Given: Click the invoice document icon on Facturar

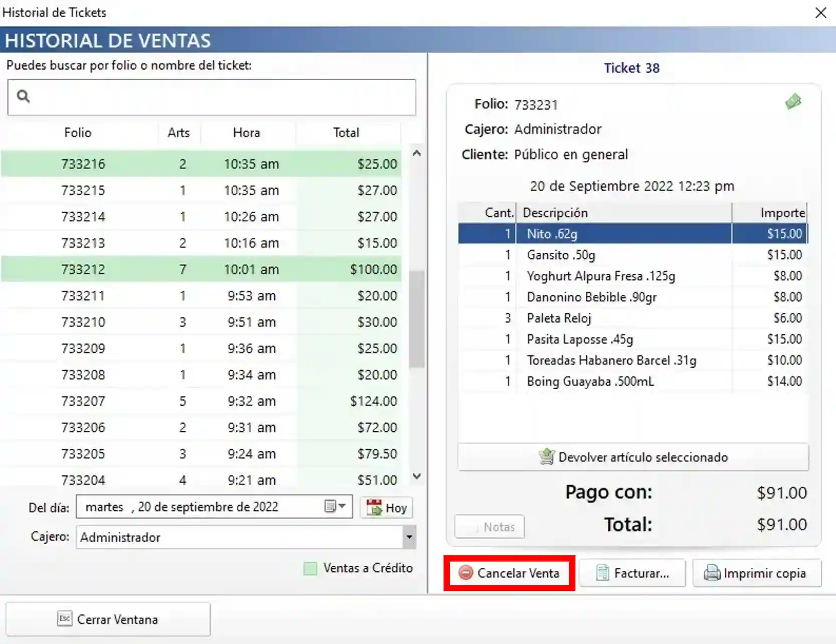Looking at the screenshot, I should (x=602, y=572).
